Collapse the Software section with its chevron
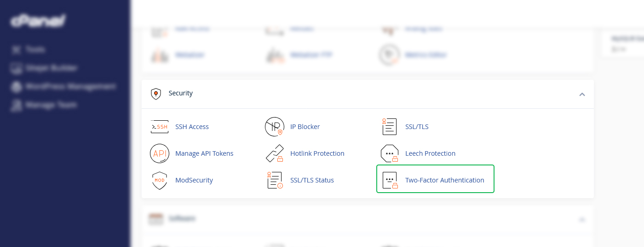The height and width of the screenshot is (247, 644). tap(582, 219)
